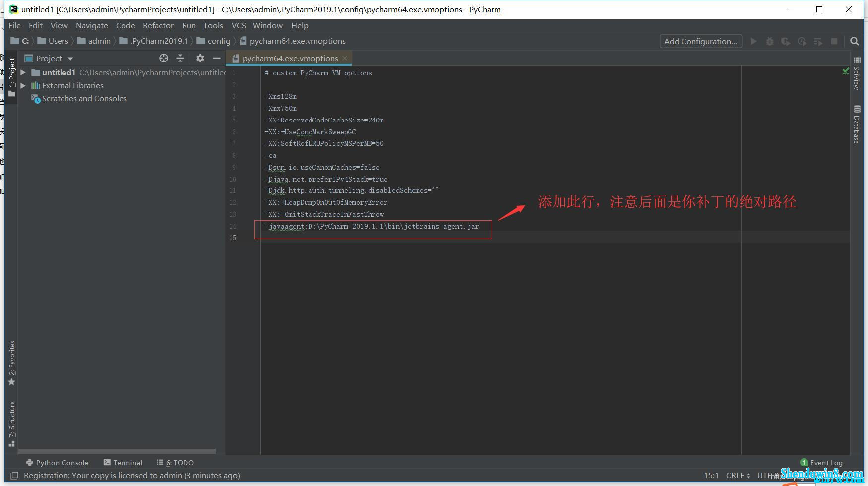
Task: Open the SciView side panel
Action: (857, 73)
